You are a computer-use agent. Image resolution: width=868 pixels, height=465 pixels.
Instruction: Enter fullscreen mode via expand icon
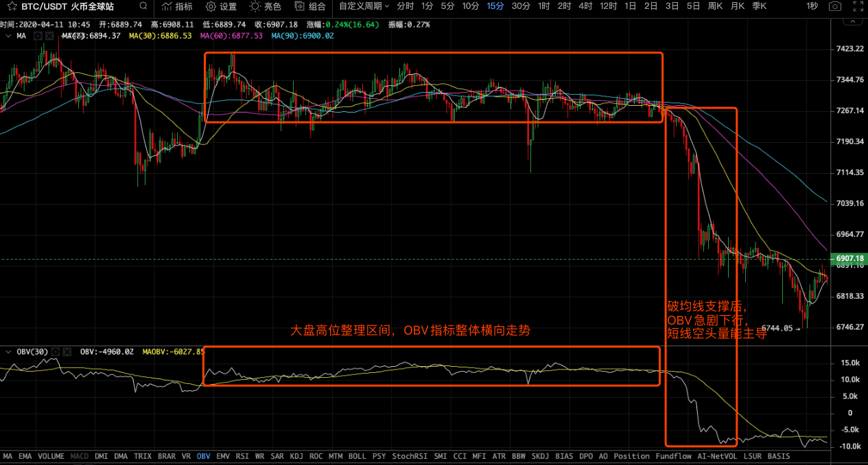(x=857, y=7)
